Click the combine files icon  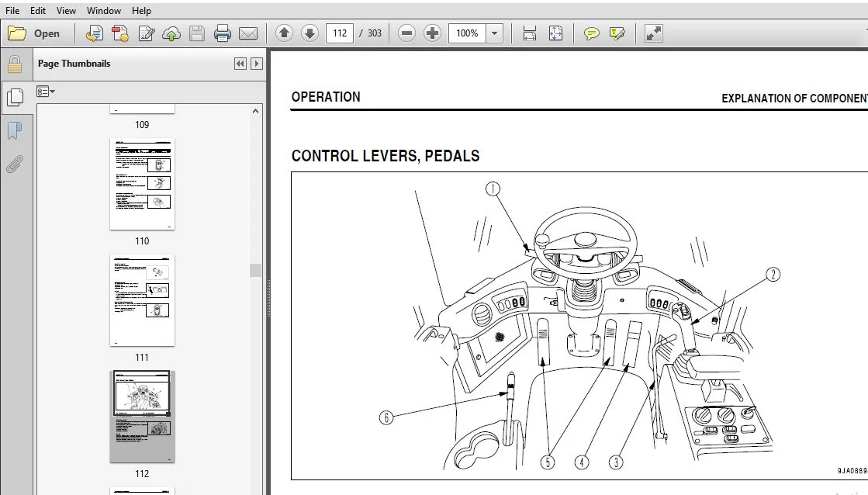click(120, 34)
